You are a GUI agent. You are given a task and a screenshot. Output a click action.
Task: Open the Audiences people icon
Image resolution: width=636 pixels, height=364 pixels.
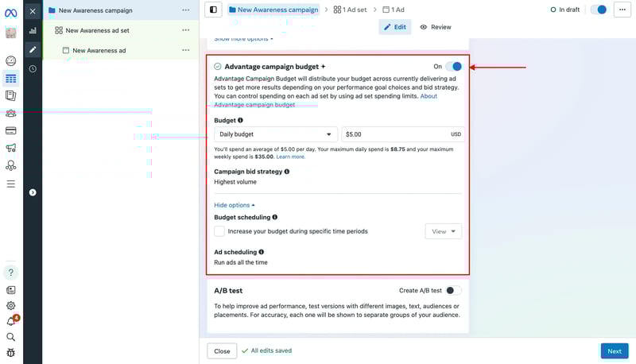pyautogui.click(x=11, y=114)
